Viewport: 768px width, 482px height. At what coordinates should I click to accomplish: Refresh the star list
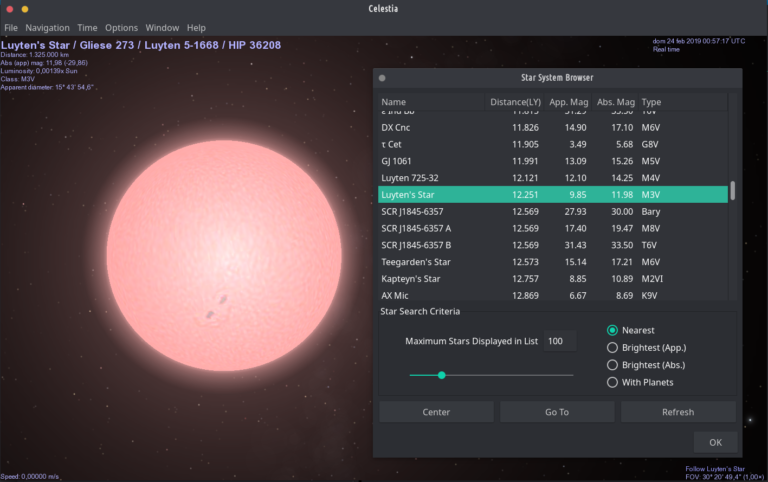pyautogui.click(x=678, y=412)
